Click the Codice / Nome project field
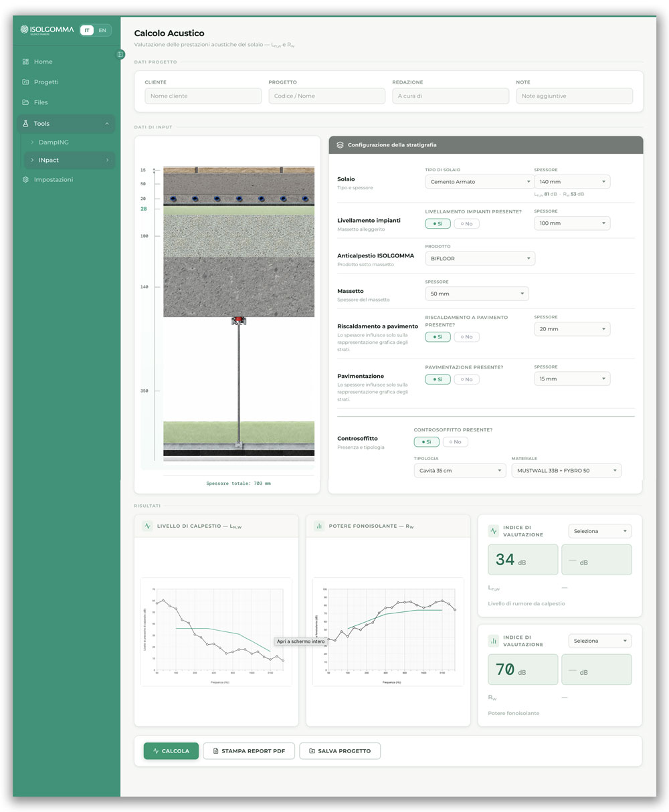The height and width of the screenshot is (812, 669). [327, 96]
